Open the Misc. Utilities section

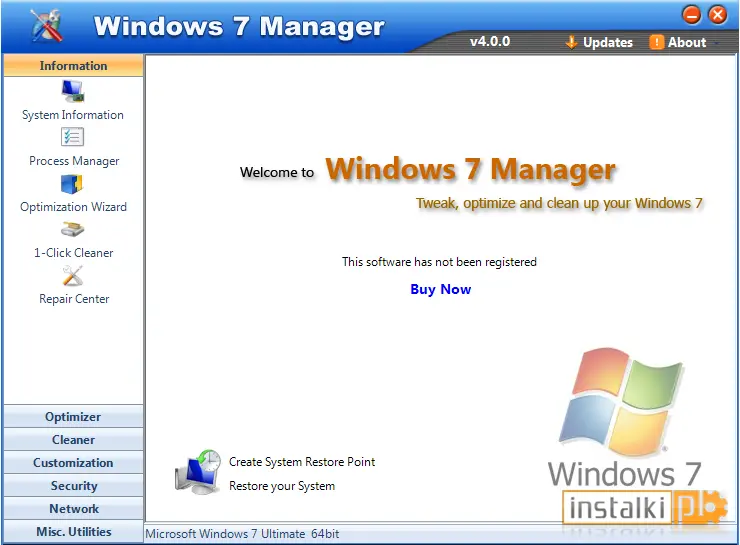(x=73, y=531)
